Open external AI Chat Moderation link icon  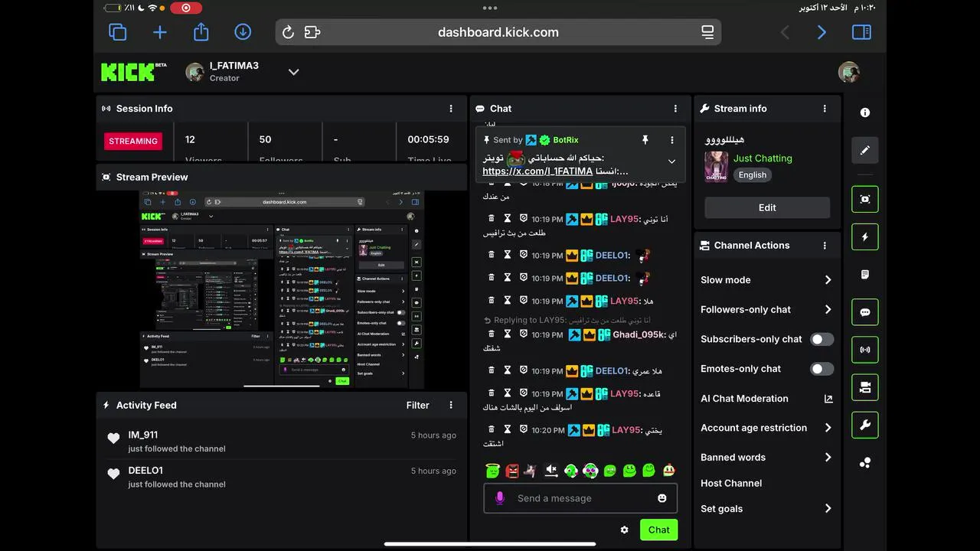828,399
